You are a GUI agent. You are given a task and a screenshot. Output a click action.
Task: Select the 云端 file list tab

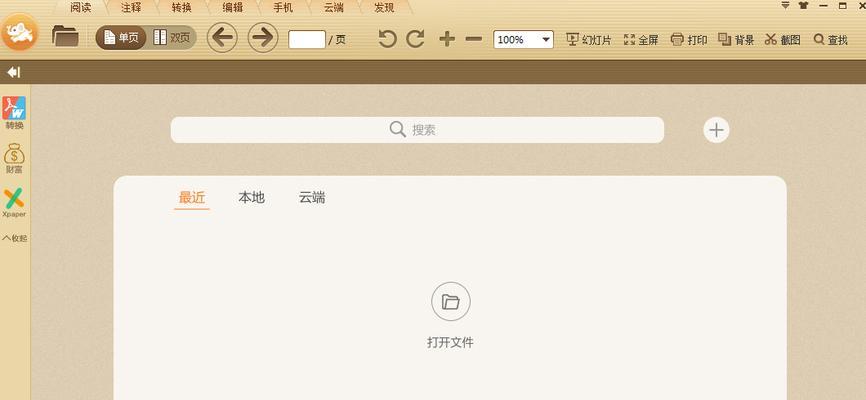pyautogui.click(x=311, y=197)
